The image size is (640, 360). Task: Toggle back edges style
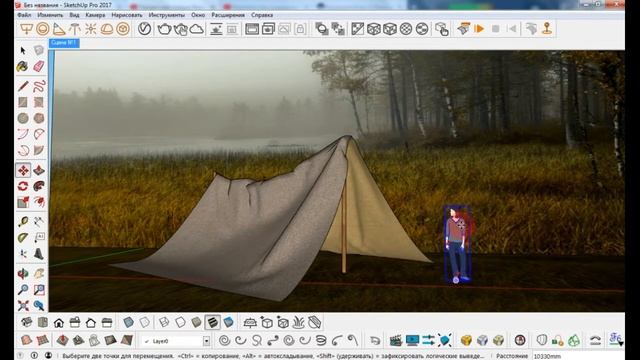tap(144, 322)
